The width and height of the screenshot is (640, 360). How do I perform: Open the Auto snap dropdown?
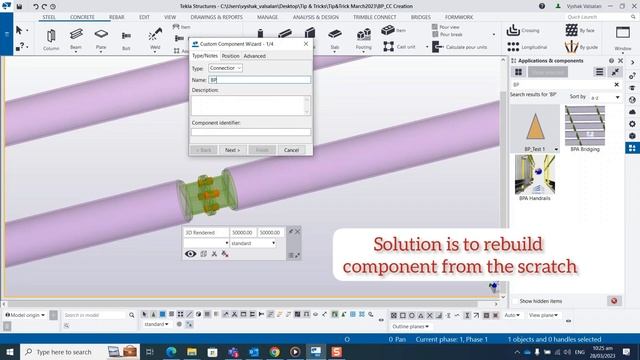point(512,315)
